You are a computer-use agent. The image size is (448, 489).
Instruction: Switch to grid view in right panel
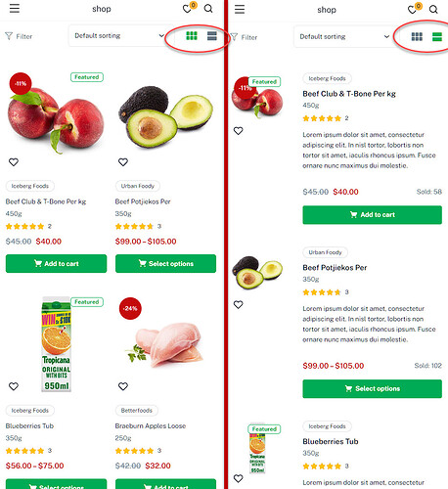click(417, 37)
